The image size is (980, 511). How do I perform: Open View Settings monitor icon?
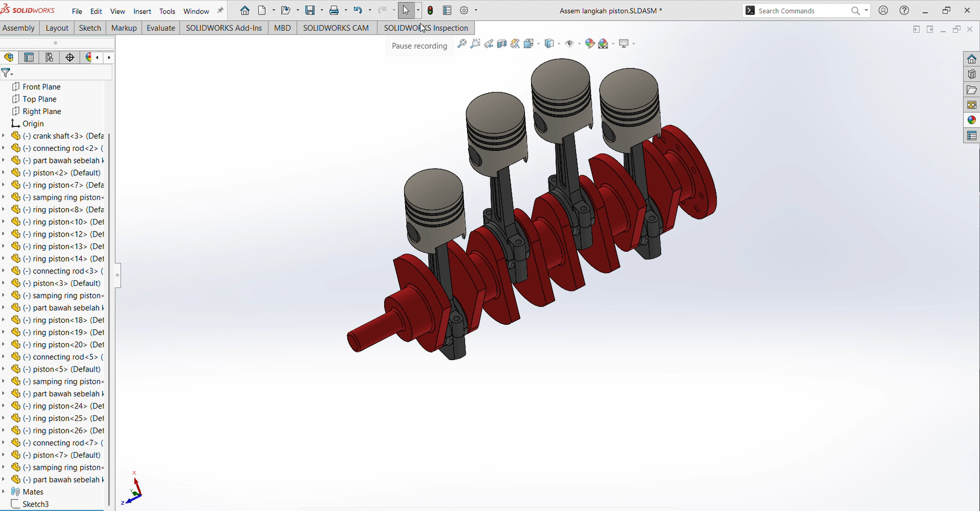pyautogui.click(x=624, y=44)
